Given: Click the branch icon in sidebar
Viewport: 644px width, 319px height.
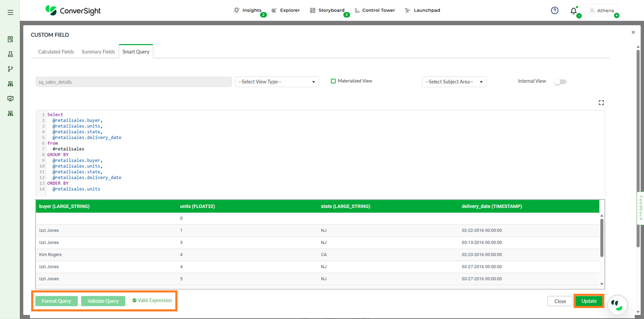Looking at the screenshot, I should 11,69.
